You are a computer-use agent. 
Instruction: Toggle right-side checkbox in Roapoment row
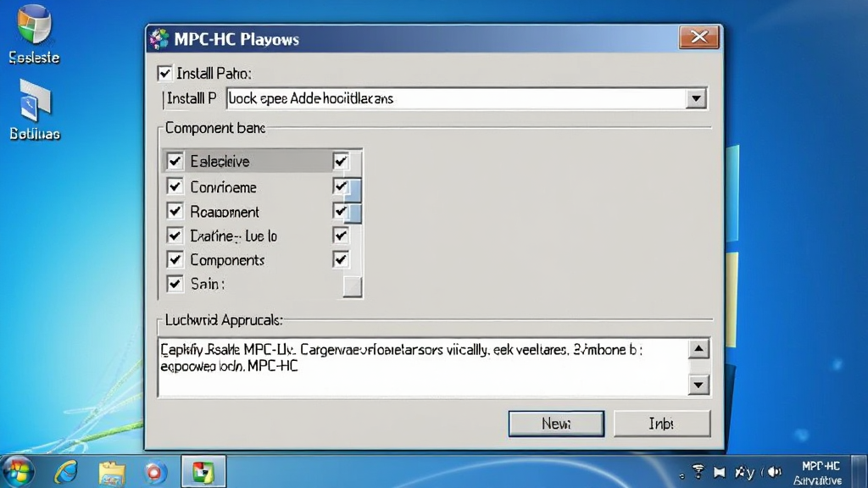(x=341, y=211)
